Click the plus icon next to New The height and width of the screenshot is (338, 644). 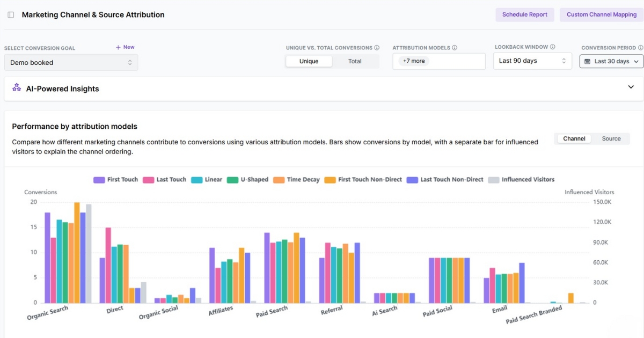(118, 47)
